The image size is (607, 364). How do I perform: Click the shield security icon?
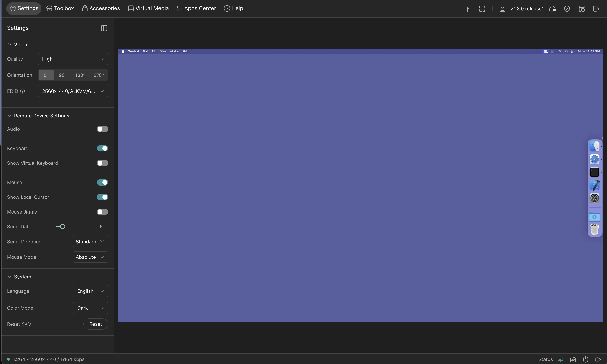[567, 9]
